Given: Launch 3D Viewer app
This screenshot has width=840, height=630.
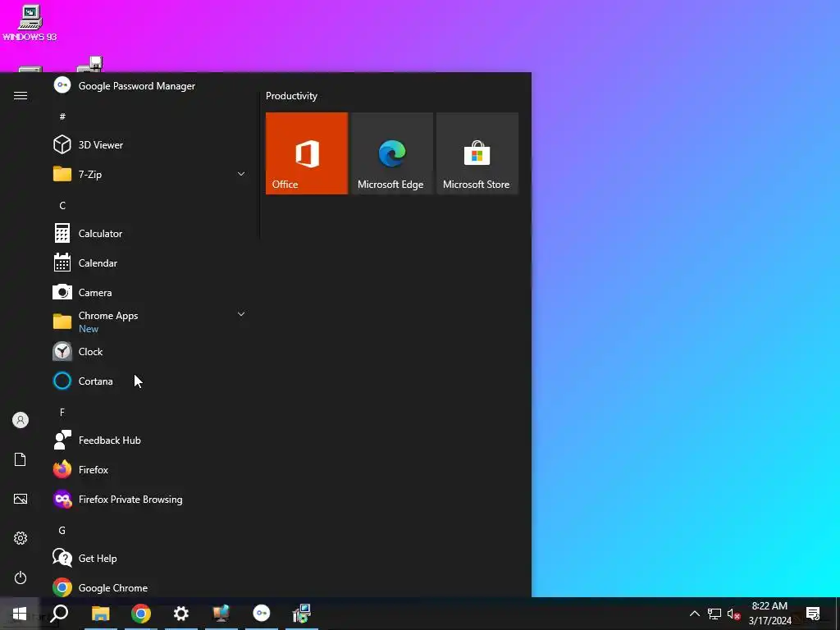Looking at the screenshot, I should point(150,144).
